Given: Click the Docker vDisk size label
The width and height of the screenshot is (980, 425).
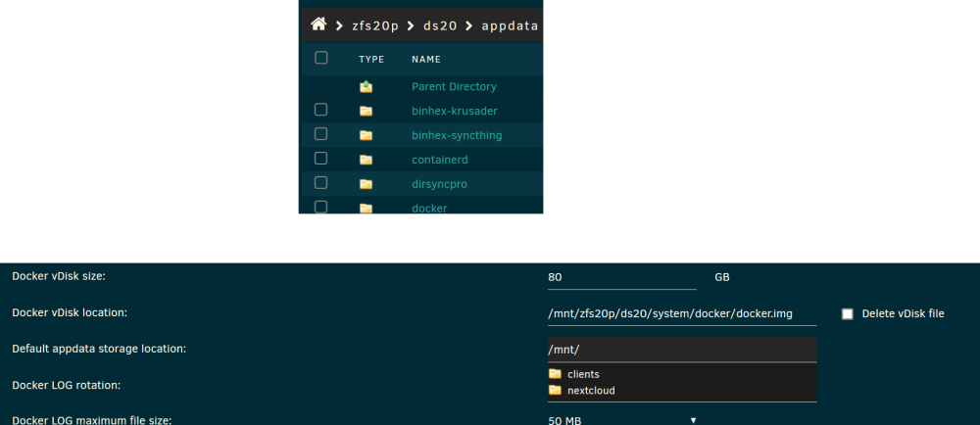Looking at the screenshot, I should [x=59, y=276].
